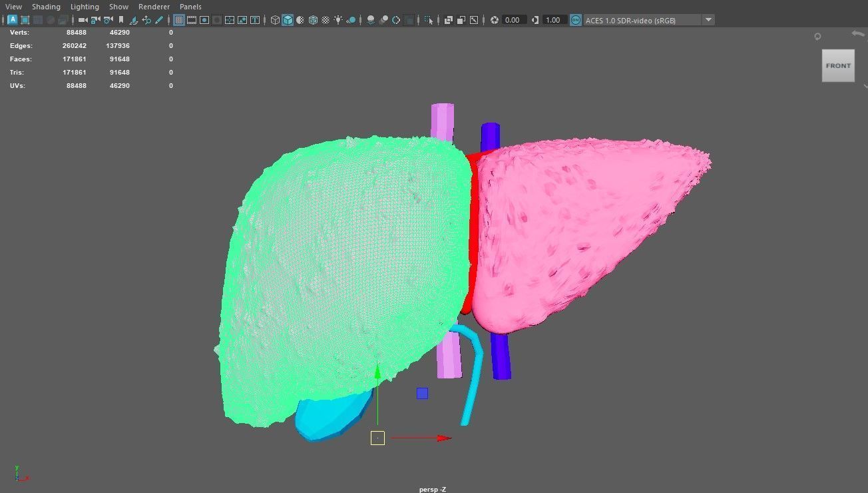Click the ViewCube rotate arrow
868x493 pixels.
(858, 34)
